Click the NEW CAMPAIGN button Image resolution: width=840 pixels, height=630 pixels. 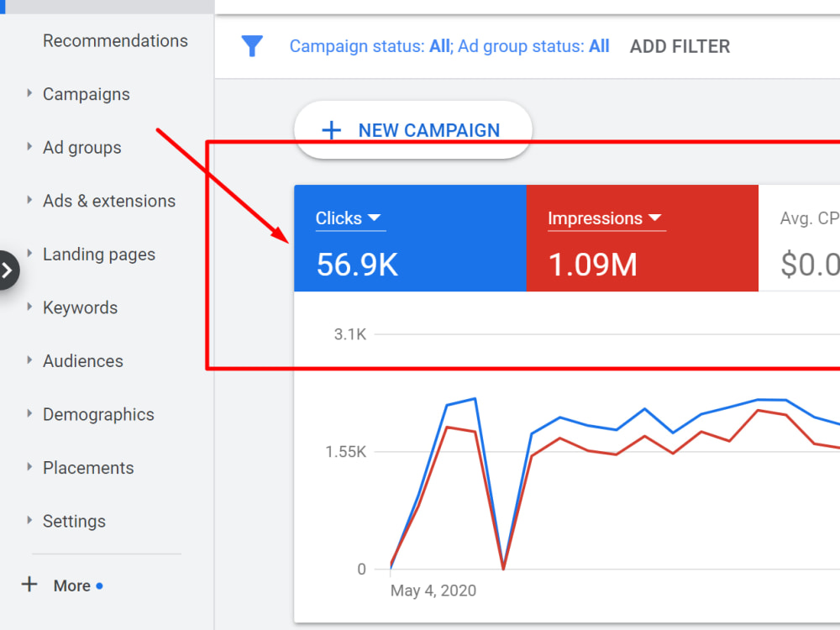413,130
